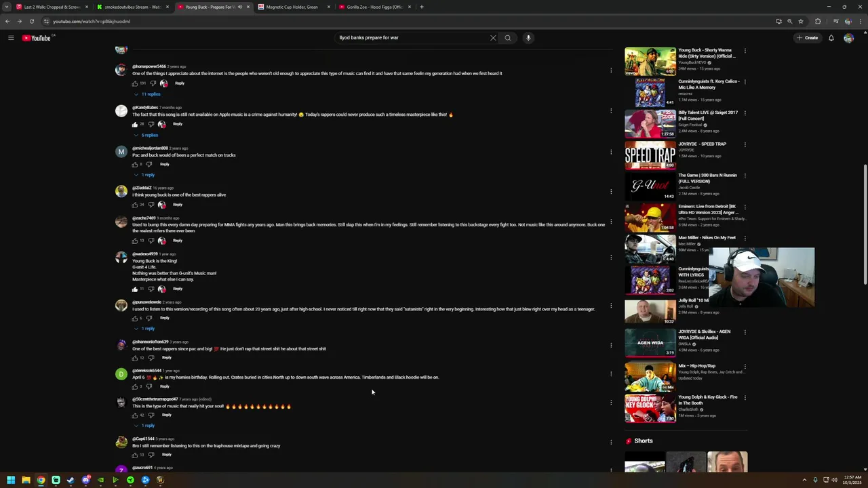This screenshot has height=488, width=868.
Task: Open Discord from the taskbar
Action: pos(86,480)
